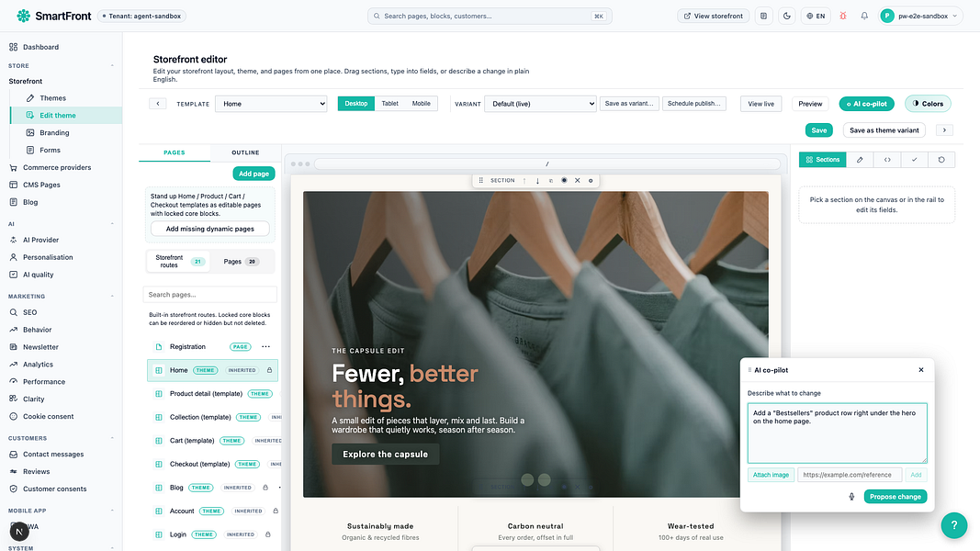Open SEO in sidebar
Viewport: 980px width, 551px height.
[29, 312]
